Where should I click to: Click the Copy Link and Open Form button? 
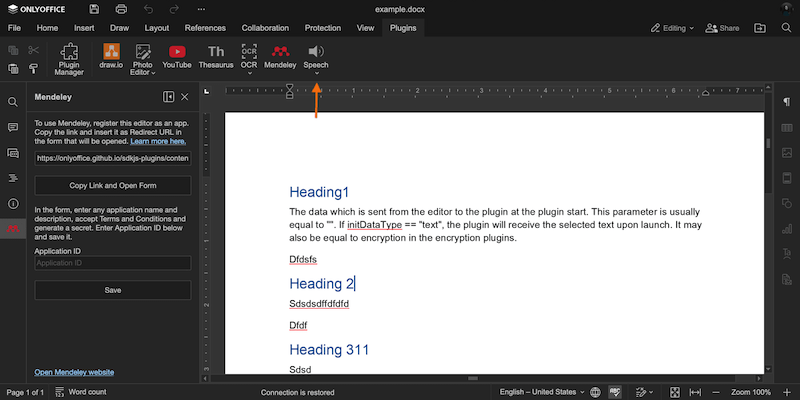(112, 186)
